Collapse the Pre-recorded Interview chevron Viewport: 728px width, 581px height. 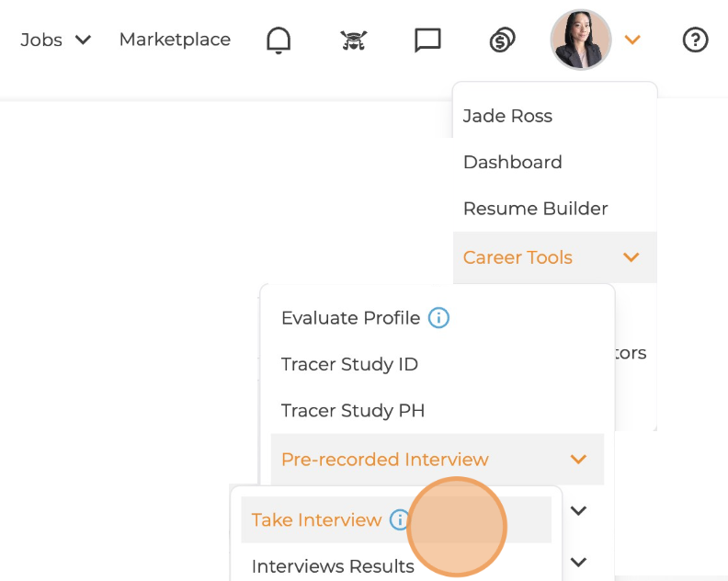pyautogui.click(x=578, y=460)
